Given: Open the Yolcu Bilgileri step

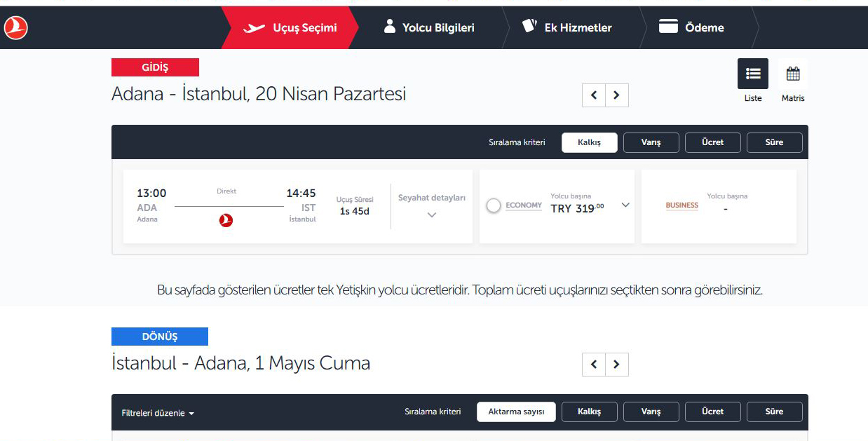Looking at the screenshot, I should point(429,27).
